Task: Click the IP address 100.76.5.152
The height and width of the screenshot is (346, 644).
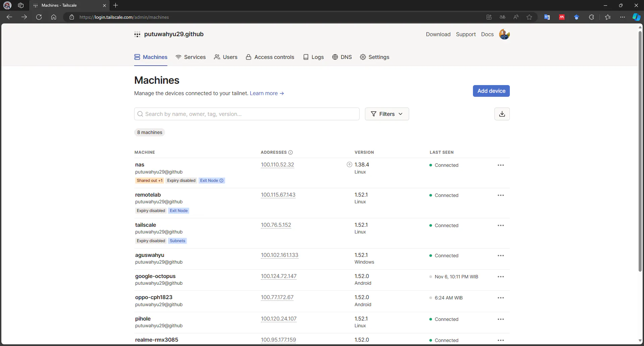Action: 276,225
